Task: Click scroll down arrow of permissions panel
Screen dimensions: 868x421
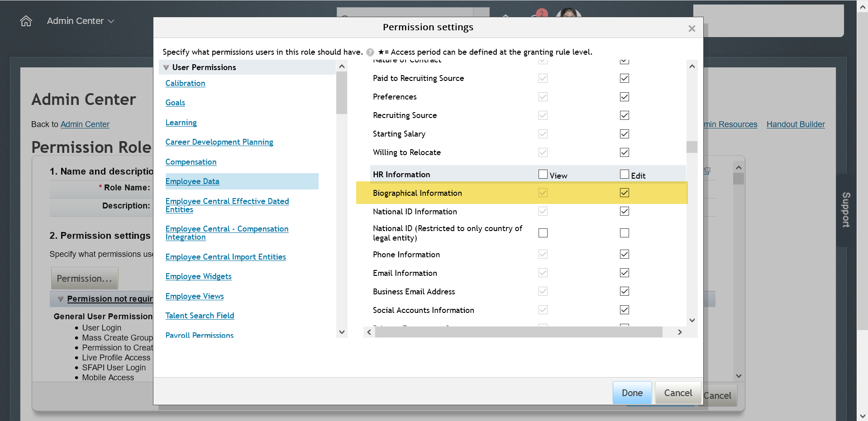Action: click(692, 320)
